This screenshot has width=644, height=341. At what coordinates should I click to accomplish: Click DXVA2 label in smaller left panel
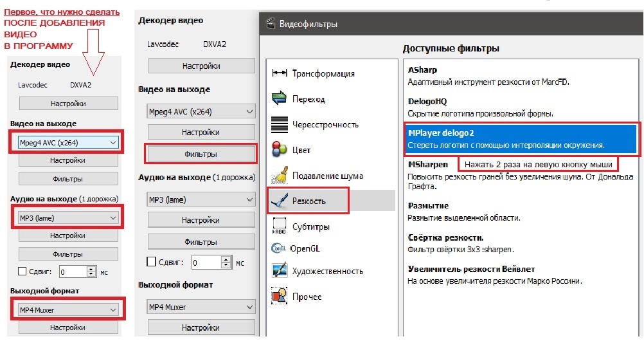(x=80, y=85)
